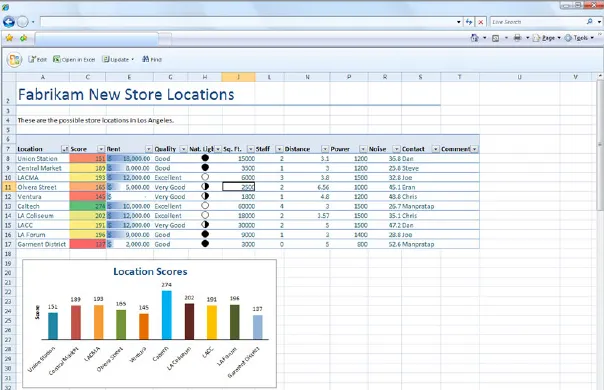Image resolution: width=604 pixels, height=390 pixels.
Task: Click the Live Search magnifier icon
Action: [x=589, y=22]
